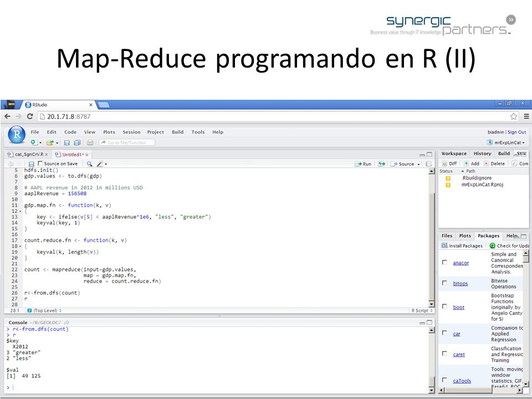
Task: Click the compile notebook icon
Action: (x=428, y=164)
